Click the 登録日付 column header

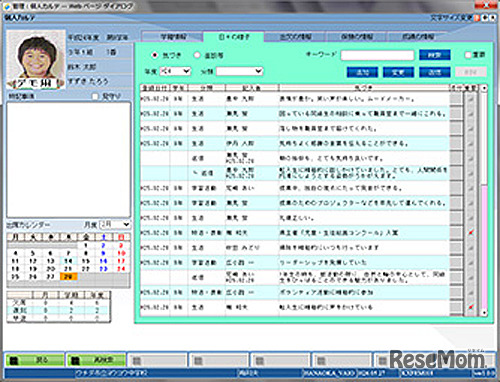pos(155,88)
